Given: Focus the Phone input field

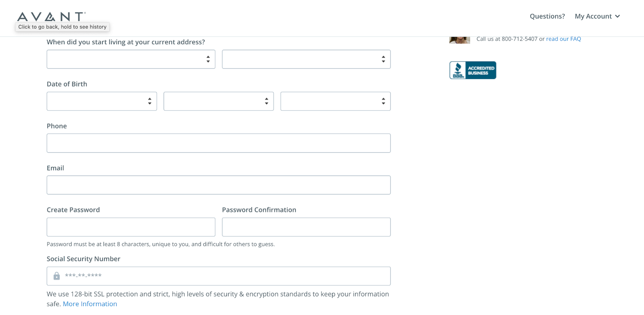Looking at the screenshot, I should tap(219, 143).
